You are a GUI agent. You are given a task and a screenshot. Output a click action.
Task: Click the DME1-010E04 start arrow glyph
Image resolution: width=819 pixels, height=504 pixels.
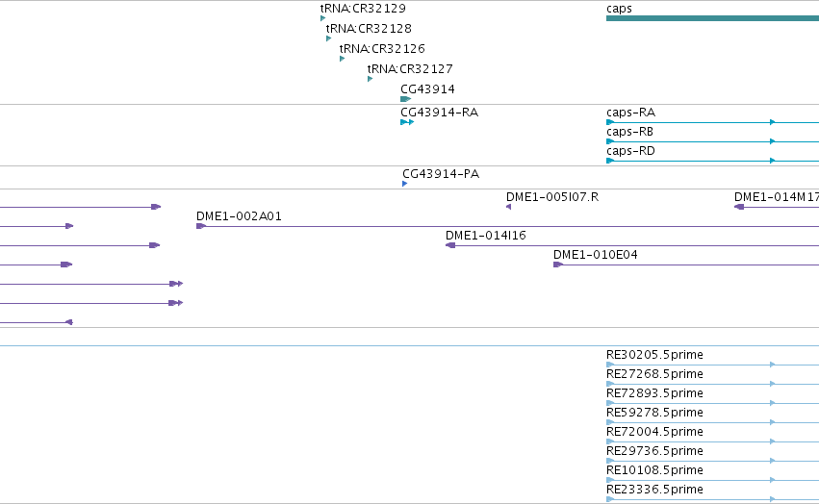pyautogui.click(x=558, y=265)
